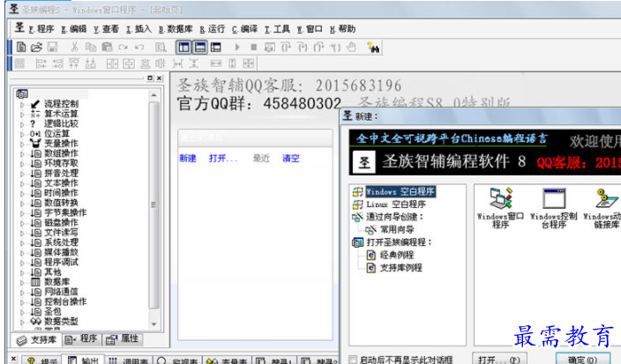Screen dimensions: 621x364
Task: Open the 数据库 menu
Action: pyautogui.click(x=176, y=29)
